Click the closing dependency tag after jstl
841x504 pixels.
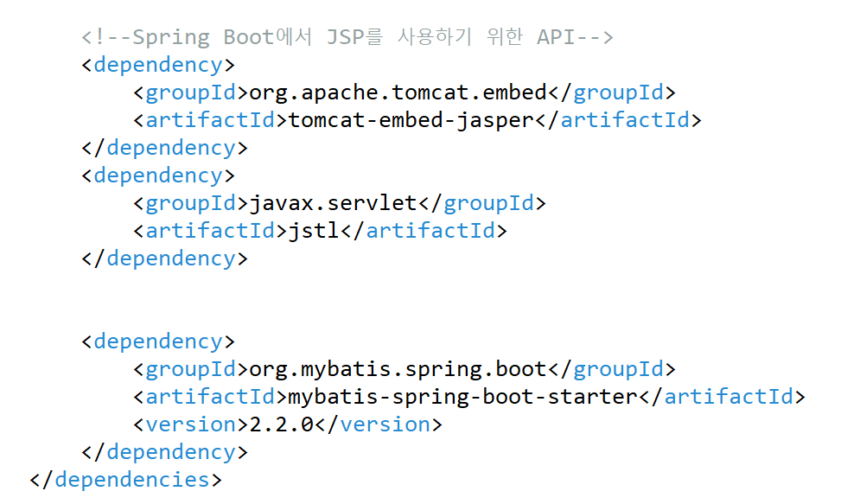165,259
